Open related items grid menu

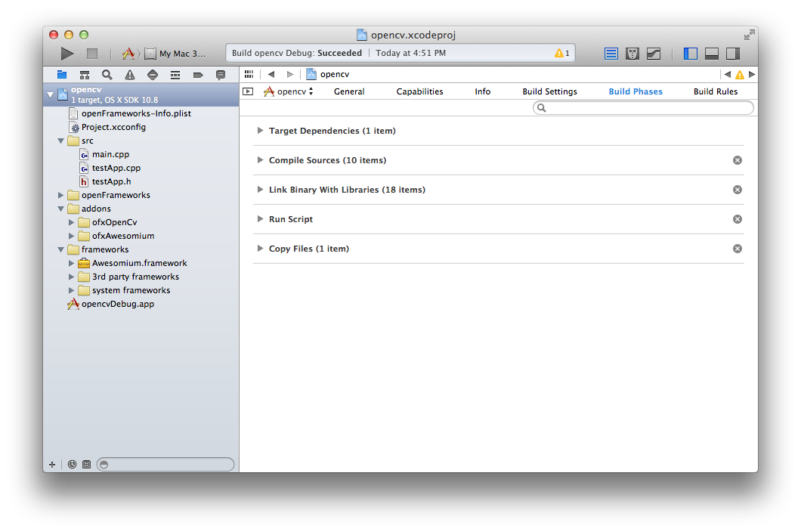(x=249, y=74)
